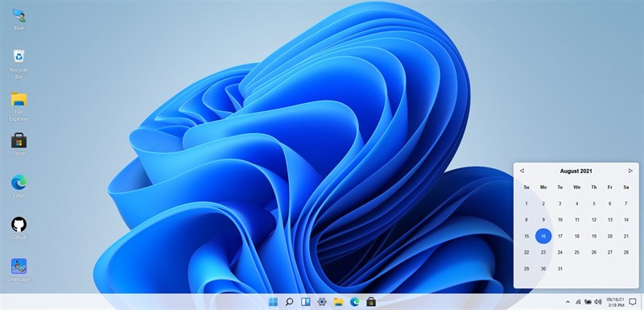Screen dimensions: 644x310
Task: Select August 1 in the calendar
Action: tap(526, 204)
